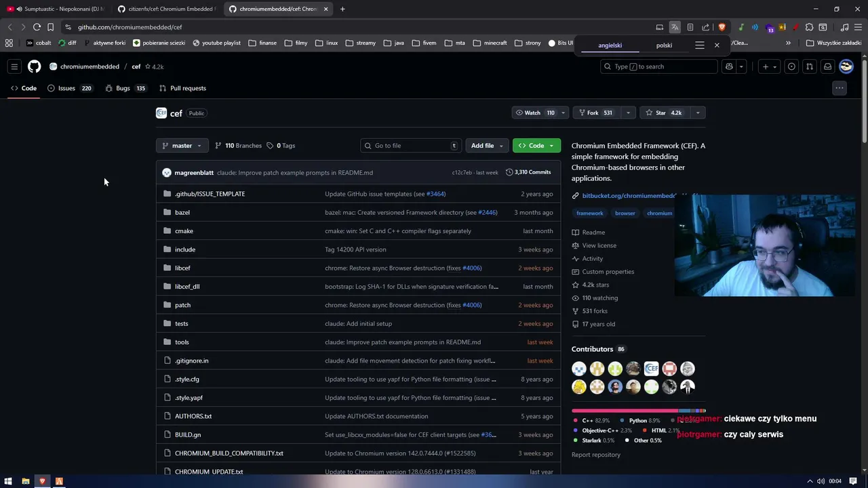Viewport: 868px width, 488px height.
Task: Click the C++ language color dot
Action: (576, 420)
